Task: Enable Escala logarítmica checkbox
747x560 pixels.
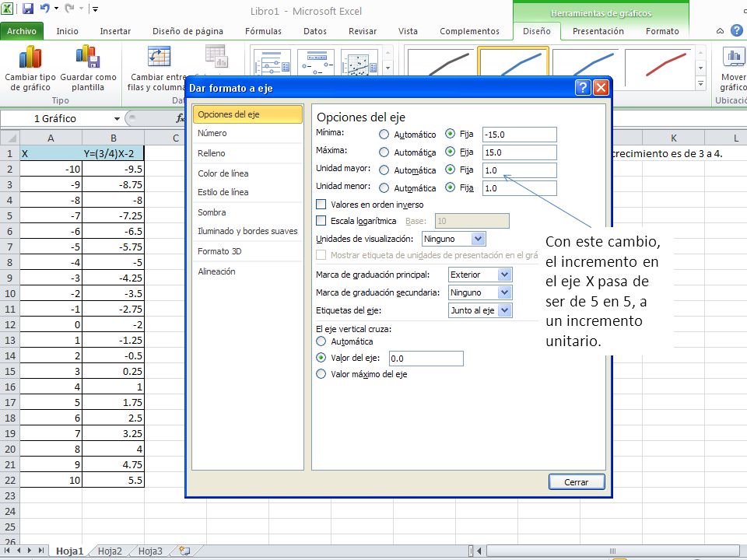Action: (321, 220)
